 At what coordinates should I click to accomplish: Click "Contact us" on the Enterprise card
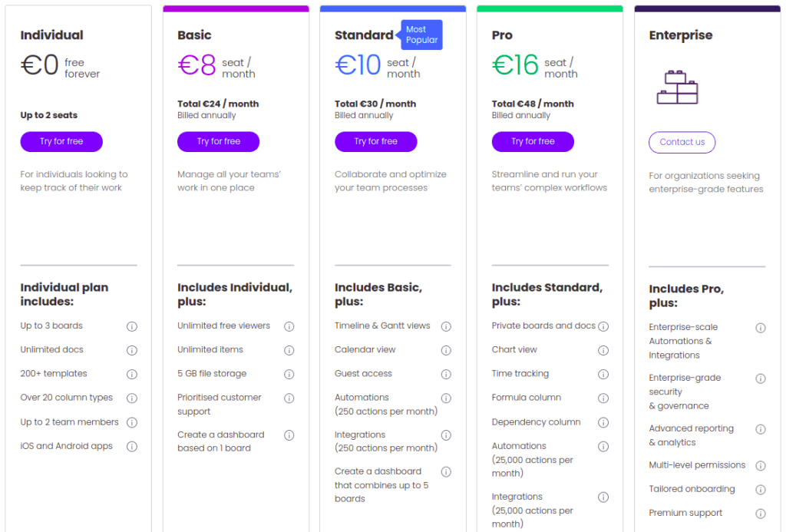(x=682, y=142)
